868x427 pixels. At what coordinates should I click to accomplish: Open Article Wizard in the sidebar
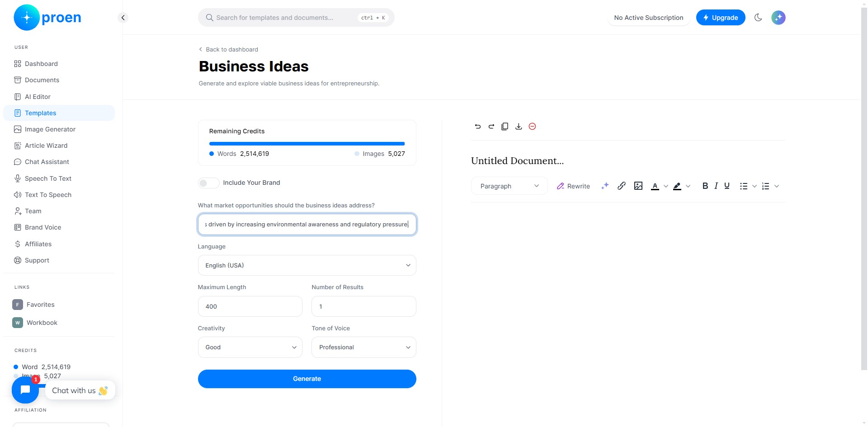[x=59, y=145]
